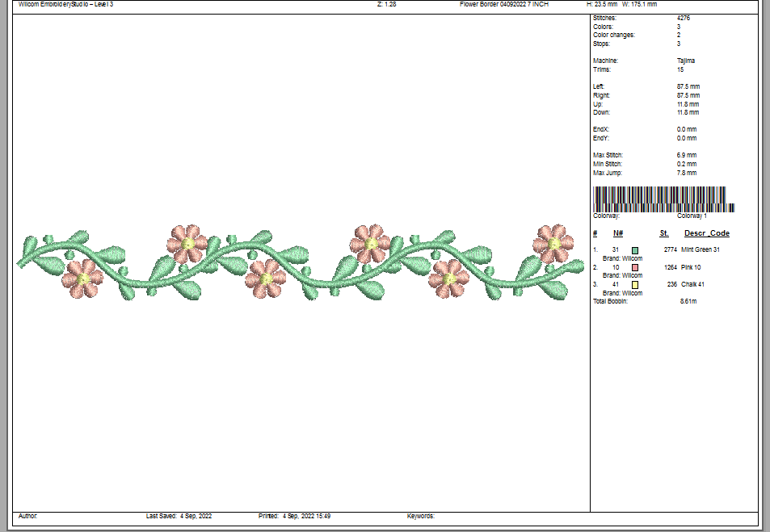The image size is (770, 532).
Task: Click the Author field in footer
Action: coord(27,516)
